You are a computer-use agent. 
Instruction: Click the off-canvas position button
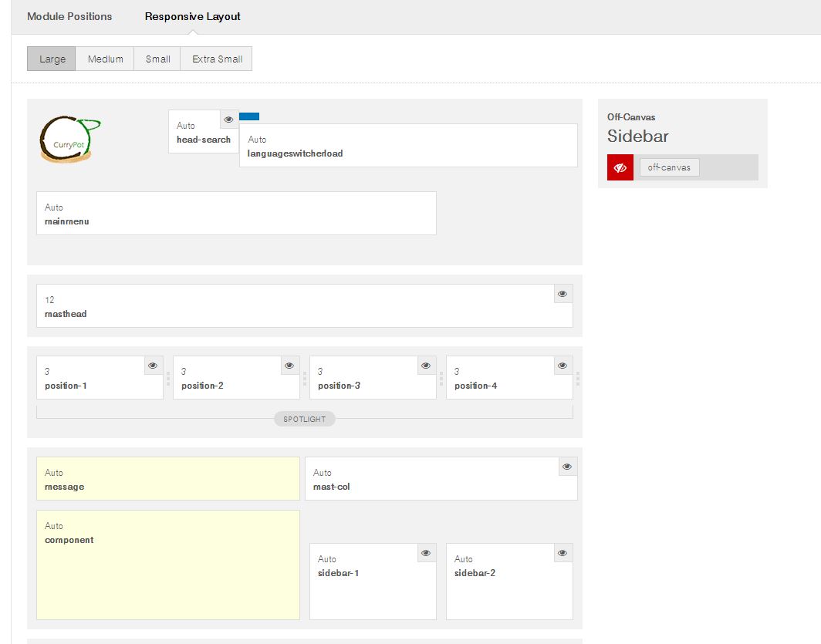click(669, 167)
